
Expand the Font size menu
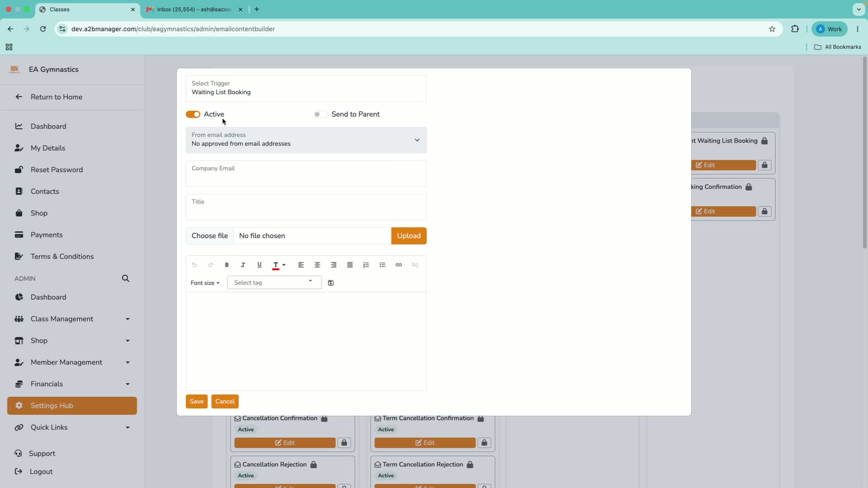(205, 283)
